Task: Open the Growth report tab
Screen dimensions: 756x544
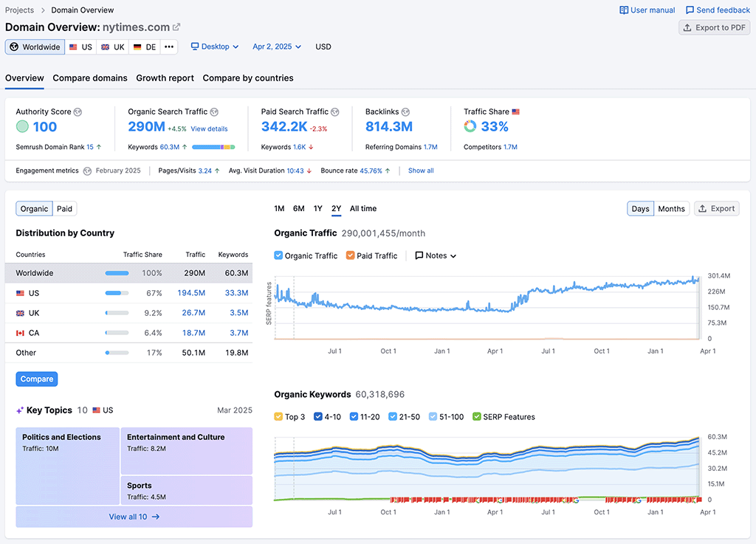Action: click(x=165, y=78)
